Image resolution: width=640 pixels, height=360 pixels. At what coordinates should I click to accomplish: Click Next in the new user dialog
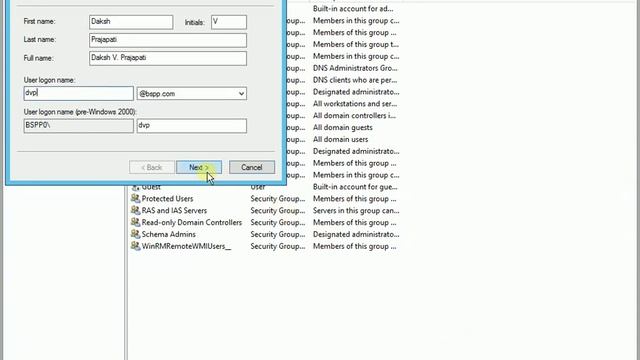point(199,167)
